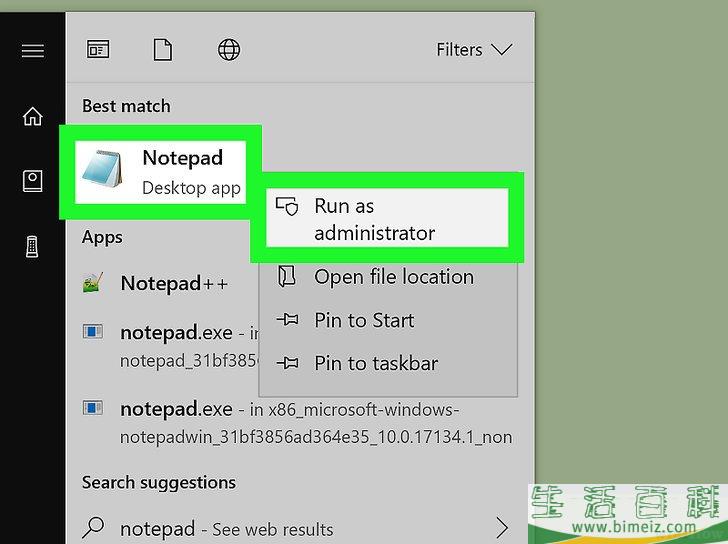Choose Open file location
This screenshot has width=728, height=544.
(388, 277)
